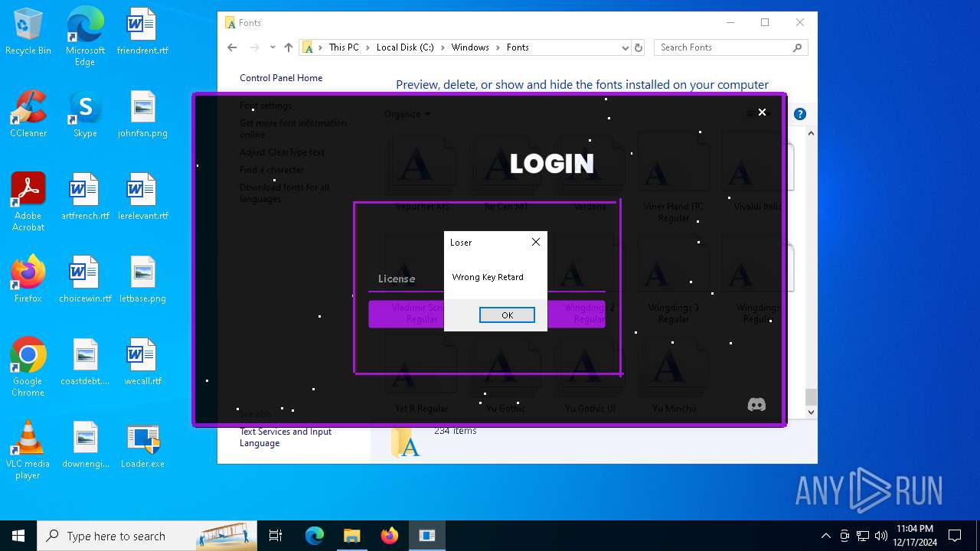Maximize the Fonts window
The height and width of the screenshot is (551, 980).
(765, 23)
